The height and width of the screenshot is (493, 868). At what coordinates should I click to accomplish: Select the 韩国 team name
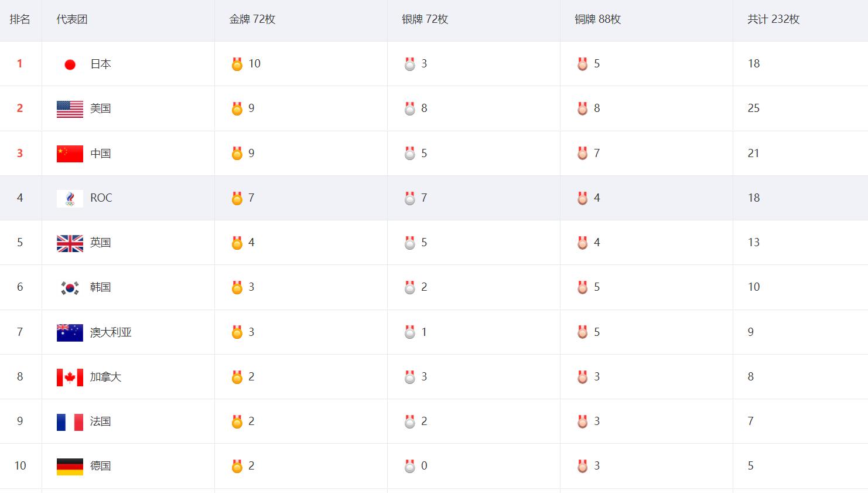tap(101, 287)
